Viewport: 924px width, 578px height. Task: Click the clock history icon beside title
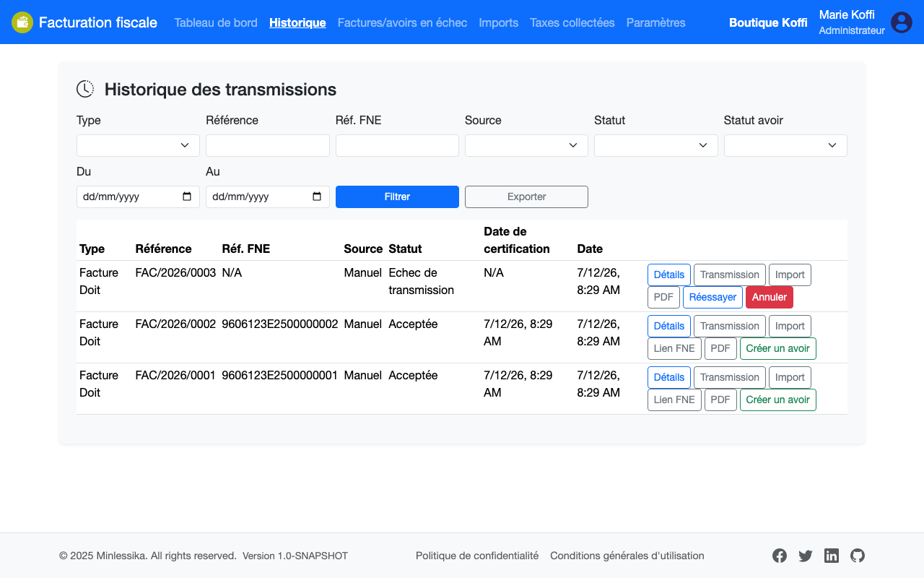(x=85, y=89)
